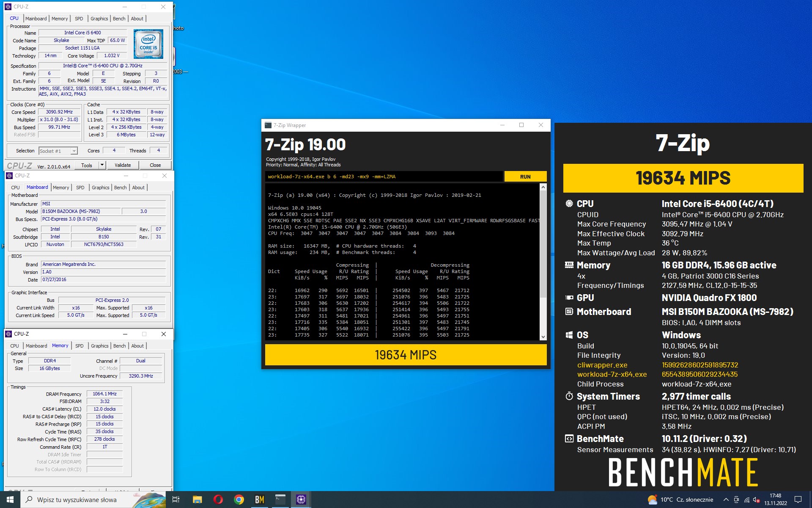Click the taskbar clock showing 17:48
The image size is (812, 508).
(x=775, y=500)
